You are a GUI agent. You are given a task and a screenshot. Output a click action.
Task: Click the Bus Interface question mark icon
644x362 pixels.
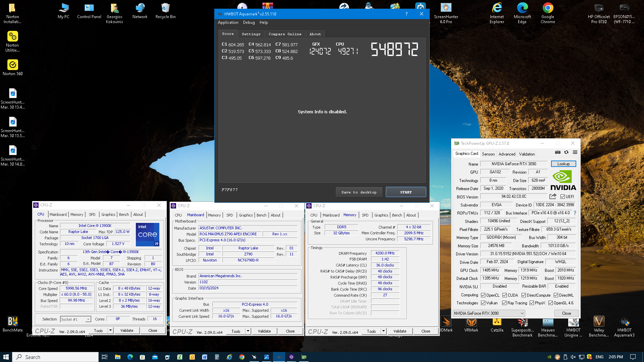tap(575, 213)
